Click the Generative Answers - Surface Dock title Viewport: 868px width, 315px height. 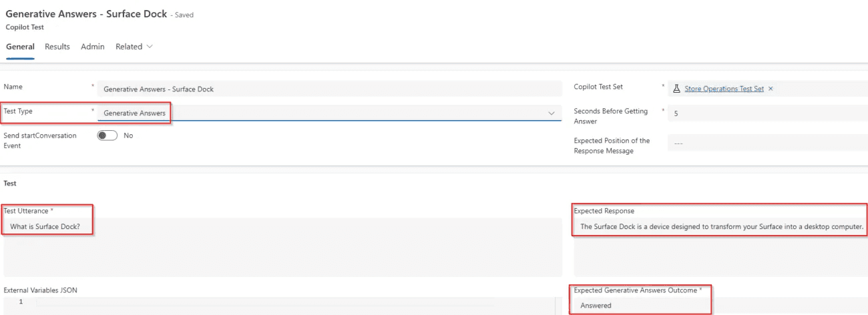pyautogui.click(x=86, y=14)
